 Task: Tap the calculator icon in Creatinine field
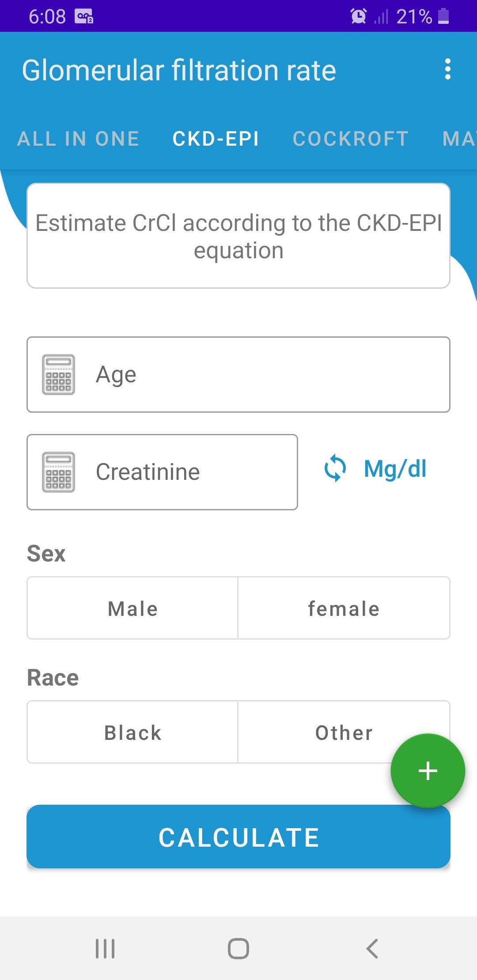(x=58, y=472)
